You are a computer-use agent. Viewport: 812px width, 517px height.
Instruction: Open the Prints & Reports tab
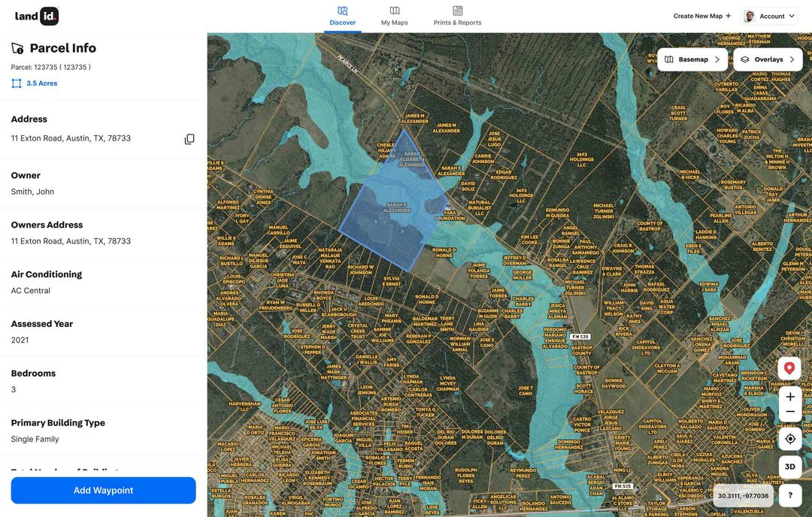pos(457,17)
